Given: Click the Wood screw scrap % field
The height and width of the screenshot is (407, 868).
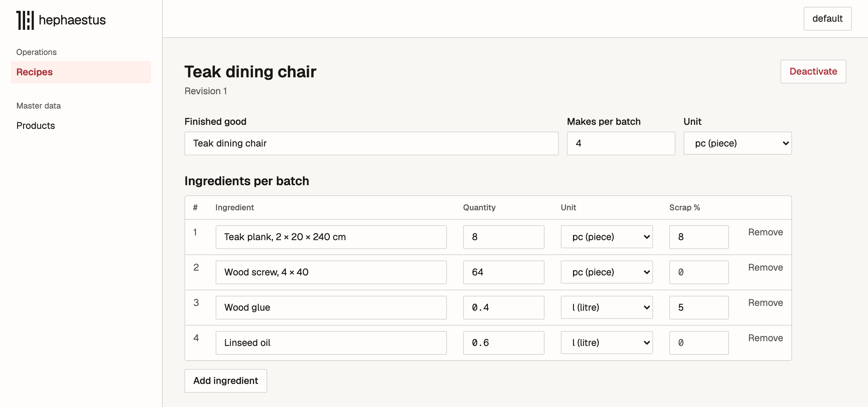Looking at the screenshot, I should pyautogui.click(x=699, y=272).
